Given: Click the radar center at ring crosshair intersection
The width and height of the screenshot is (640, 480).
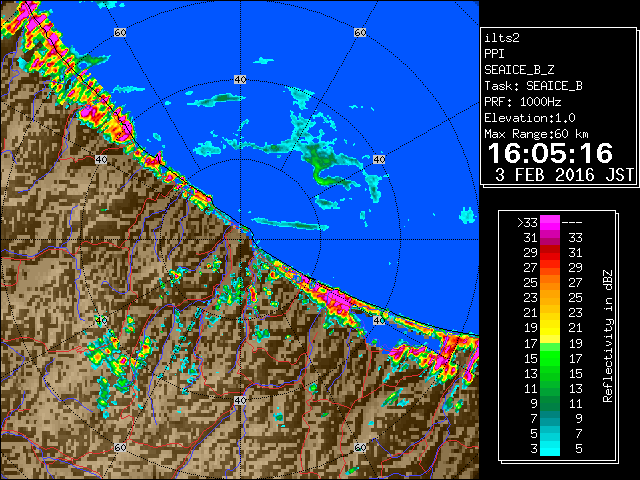Looking at the screenshot, I should (240, 240).
